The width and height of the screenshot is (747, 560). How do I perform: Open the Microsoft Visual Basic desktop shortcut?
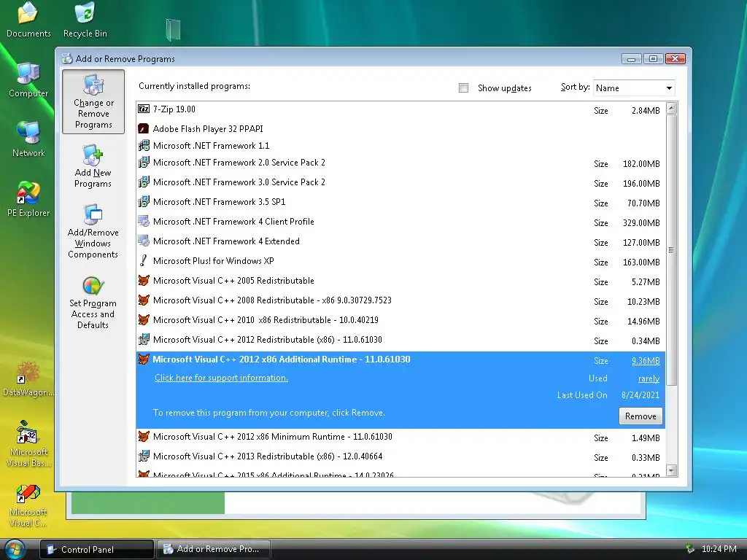point(28,443)
